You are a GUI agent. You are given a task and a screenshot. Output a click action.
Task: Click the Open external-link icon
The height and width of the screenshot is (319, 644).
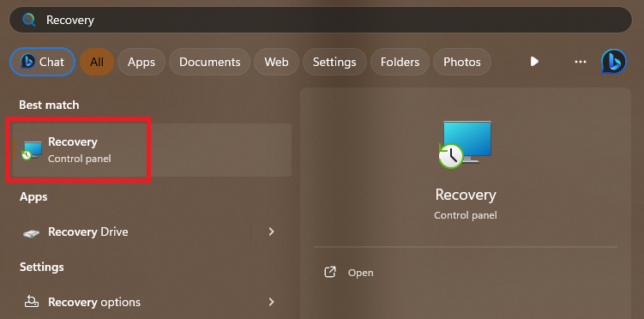click(330, 272)
